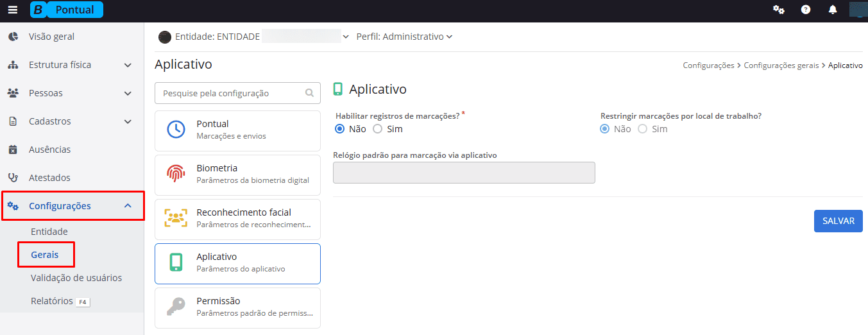Open the settings gears icon in top bar
The height and width of the screenshot is (335, 868).
[779, 10]
